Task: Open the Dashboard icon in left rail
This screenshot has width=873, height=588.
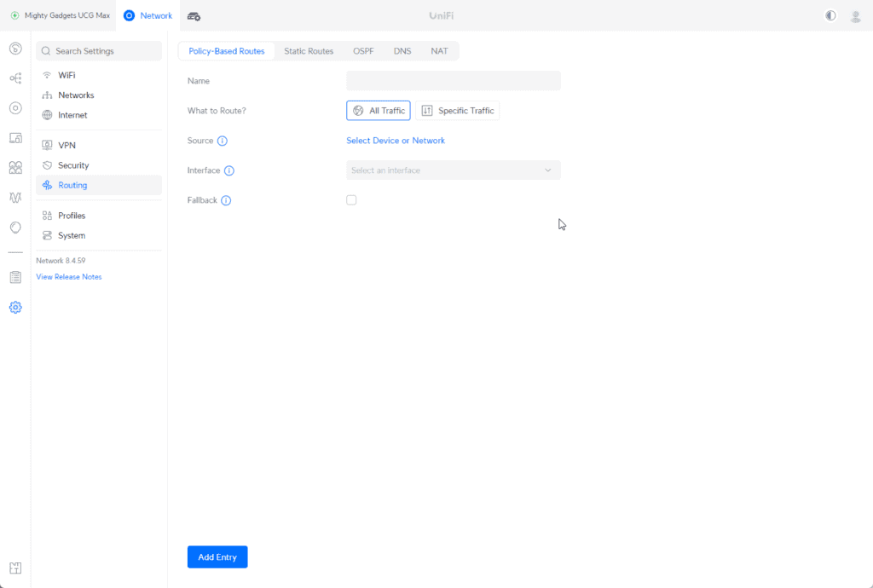Action: click(x=15, y=48)
